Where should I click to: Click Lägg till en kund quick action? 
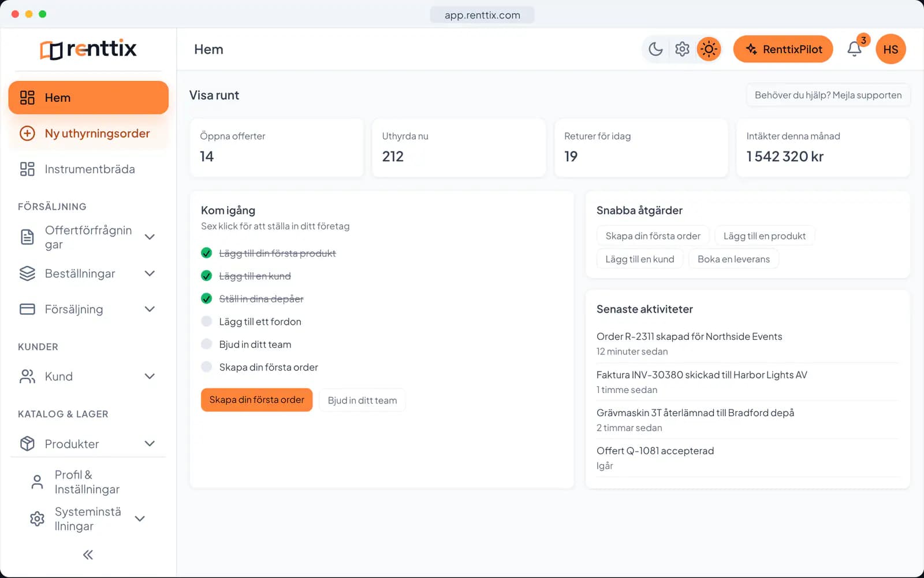coord(640,259)
